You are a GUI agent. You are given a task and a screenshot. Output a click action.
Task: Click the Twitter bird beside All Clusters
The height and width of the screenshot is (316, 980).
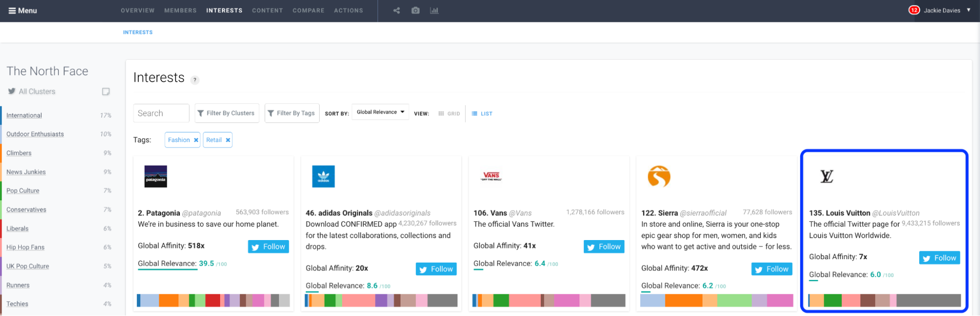(12, 91)
